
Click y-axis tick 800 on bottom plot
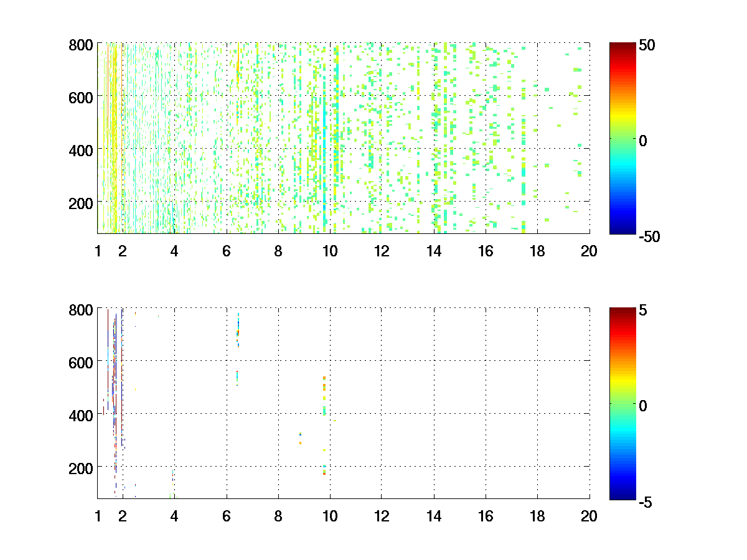pyautogui.click(x=81, y=309)
